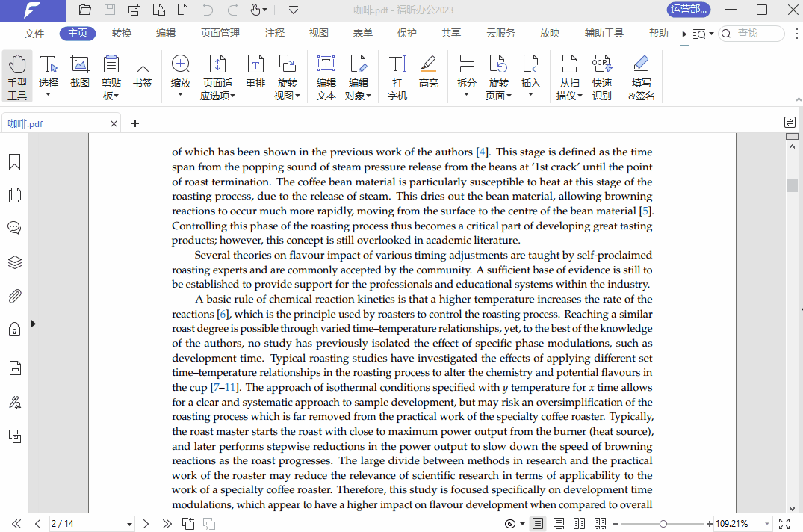This screenshot has width=803, height=532.
Task: Open the zoom percentage dropdown
Action: click(766, 524)
